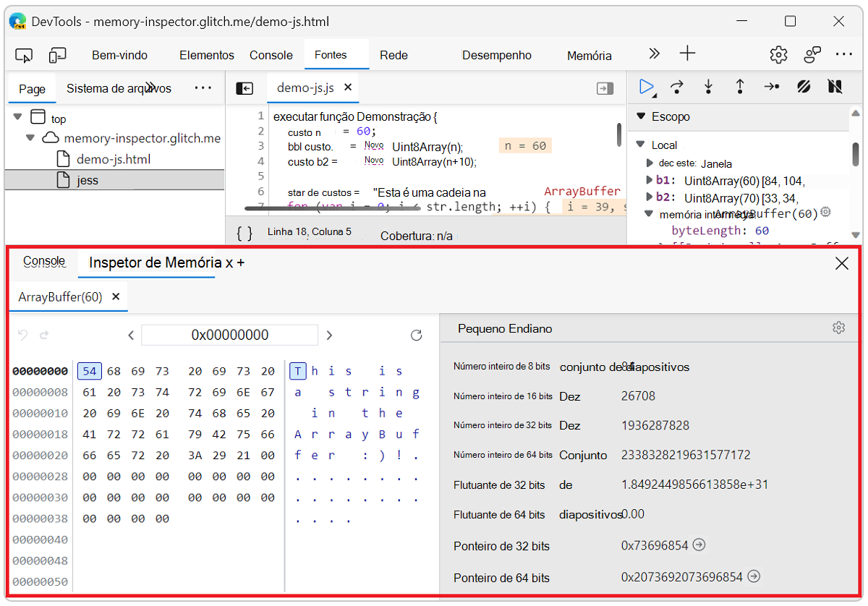The height and width of the screenshot is (606, 868).
Task: Toggle deactivate breakpoints icon
Action: 804,87
